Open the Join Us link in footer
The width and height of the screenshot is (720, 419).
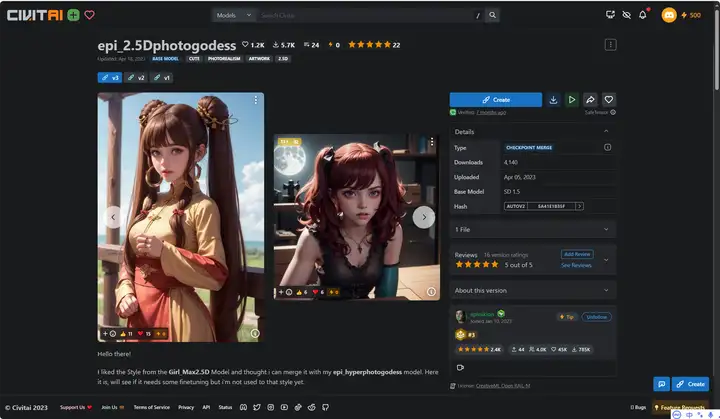coord(112,407)
